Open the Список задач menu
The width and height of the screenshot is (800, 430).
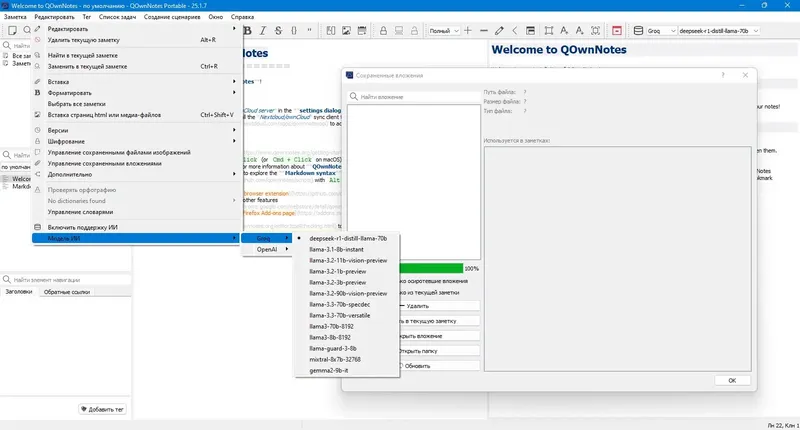(117, 17)
